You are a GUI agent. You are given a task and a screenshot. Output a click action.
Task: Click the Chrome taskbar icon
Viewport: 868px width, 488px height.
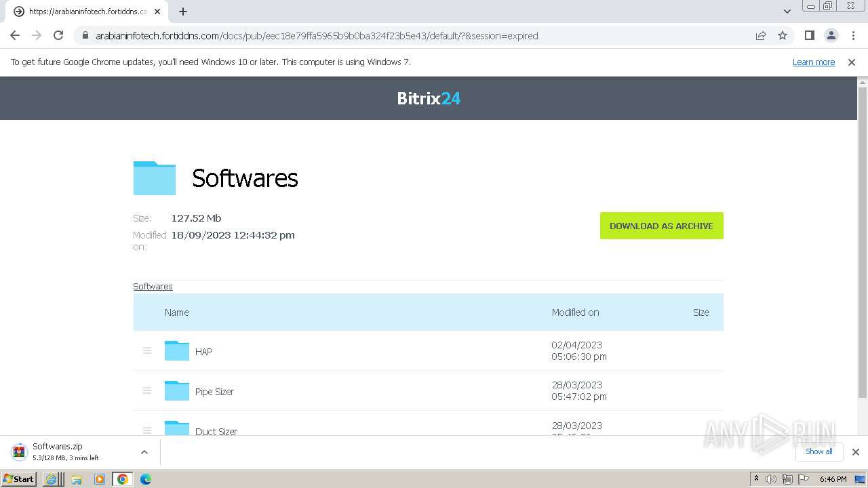tap(123, 479)
